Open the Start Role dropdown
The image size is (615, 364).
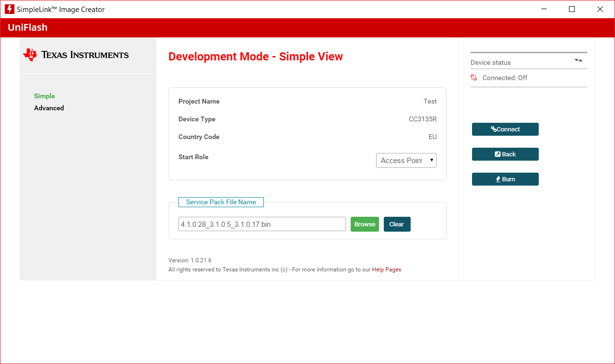[x=406, y=161]
